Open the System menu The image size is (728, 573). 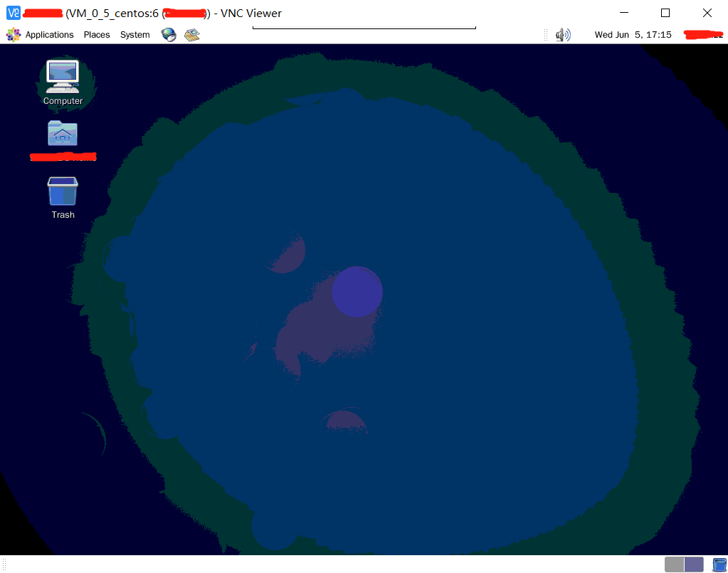click(134, 35)
